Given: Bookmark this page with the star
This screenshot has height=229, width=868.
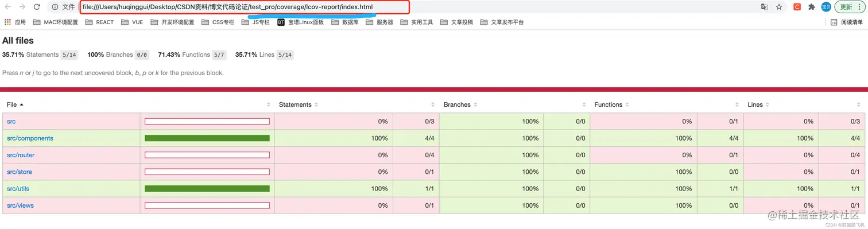Looking at the screenshot, I should click(779, 7).
